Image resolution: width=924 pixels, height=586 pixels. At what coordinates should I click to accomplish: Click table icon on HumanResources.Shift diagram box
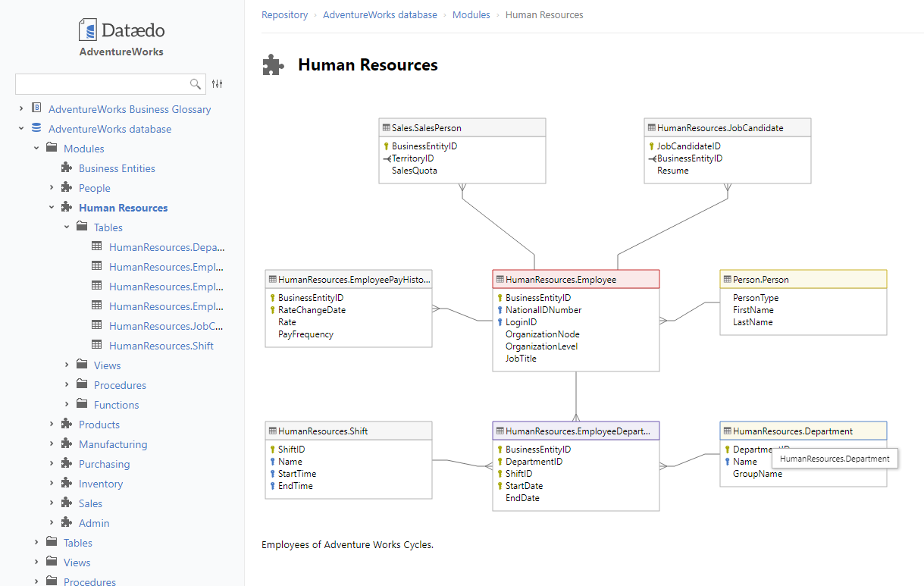click(272, 431)
